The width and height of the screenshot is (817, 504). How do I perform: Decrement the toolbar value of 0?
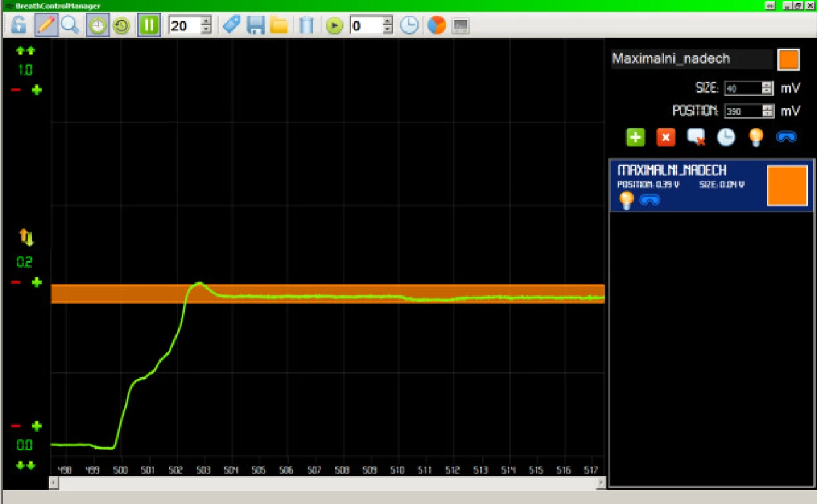[388, 30]
